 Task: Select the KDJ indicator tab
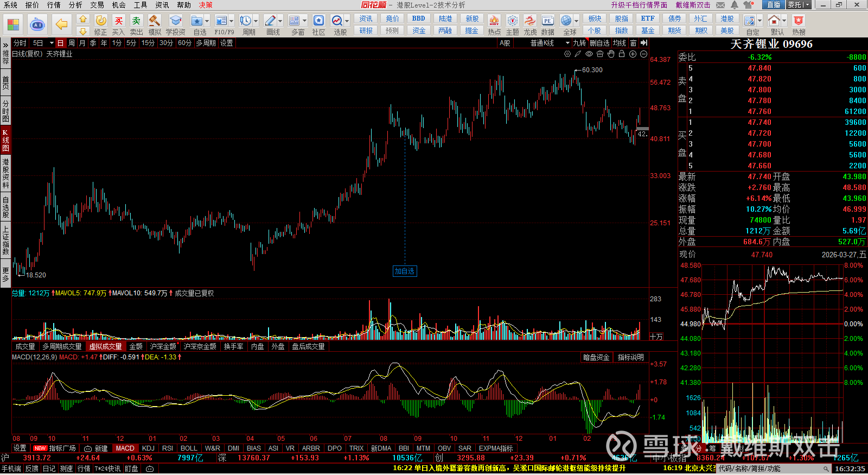(148, 448)
